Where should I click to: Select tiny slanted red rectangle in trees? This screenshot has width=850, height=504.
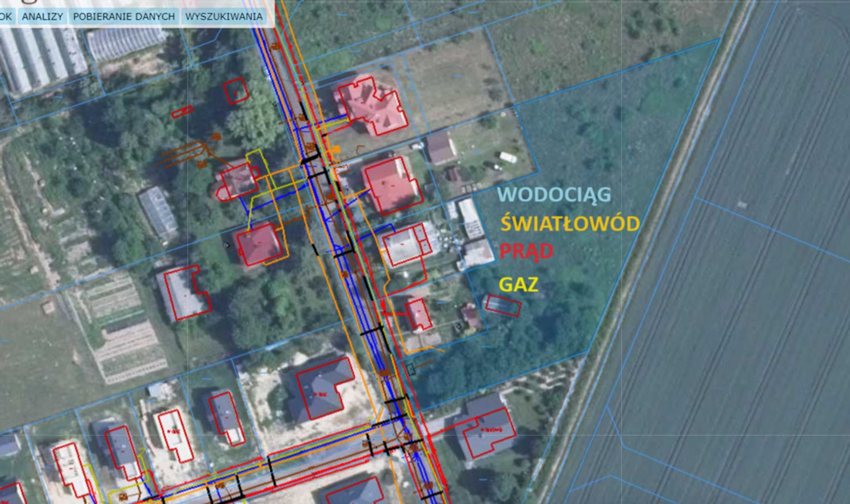point(182,113)
